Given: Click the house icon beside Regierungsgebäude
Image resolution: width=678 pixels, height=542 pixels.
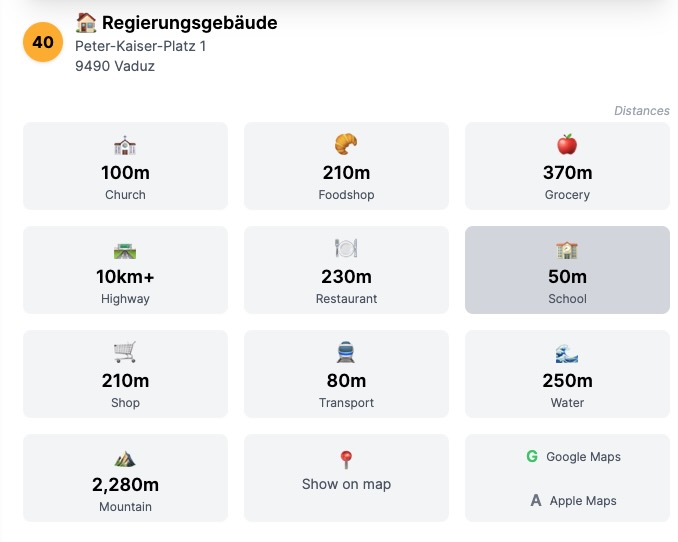Looking at the screenshot, I should [x=86, y=22].
